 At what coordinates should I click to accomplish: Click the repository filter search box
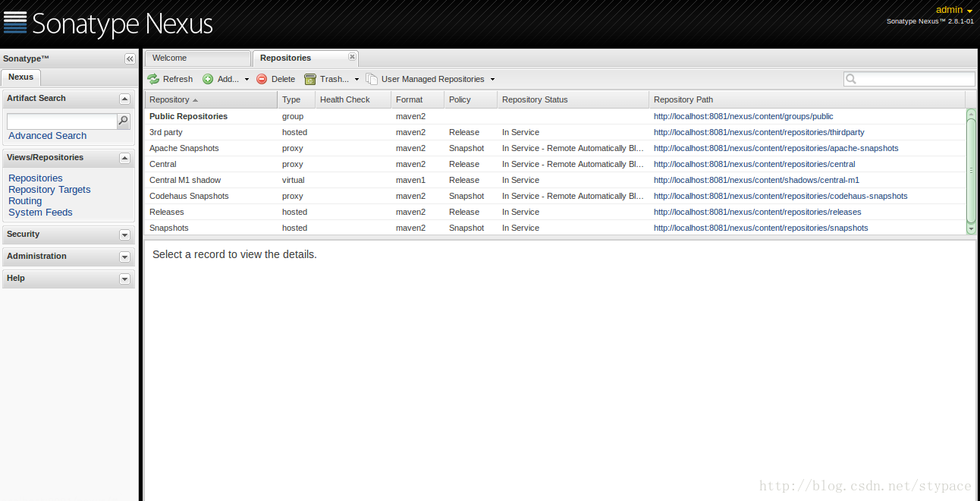click(x=909, y=79)
